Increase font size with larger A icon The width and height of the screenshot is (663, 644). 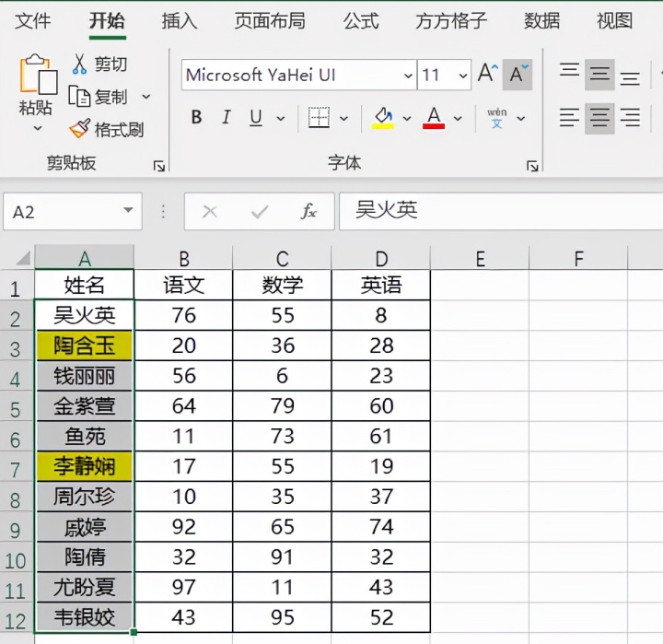tap(487, 74)
